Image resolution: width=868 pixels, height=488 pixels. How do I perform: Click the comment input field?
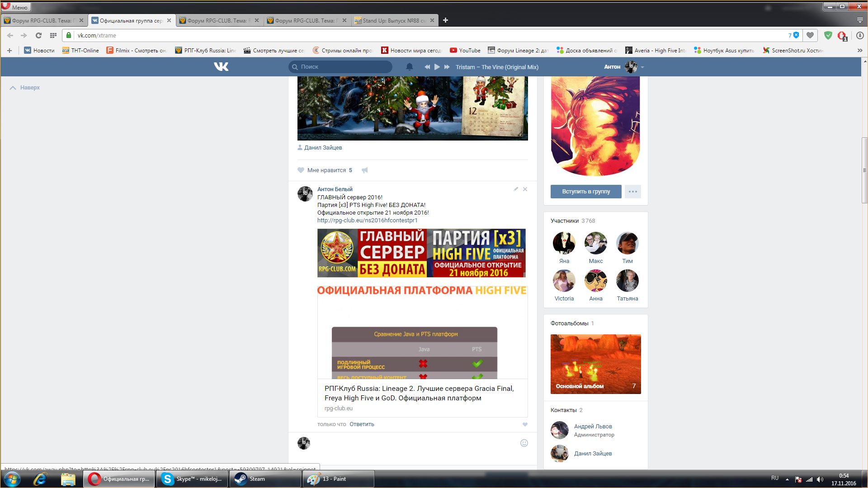[415, 443]
